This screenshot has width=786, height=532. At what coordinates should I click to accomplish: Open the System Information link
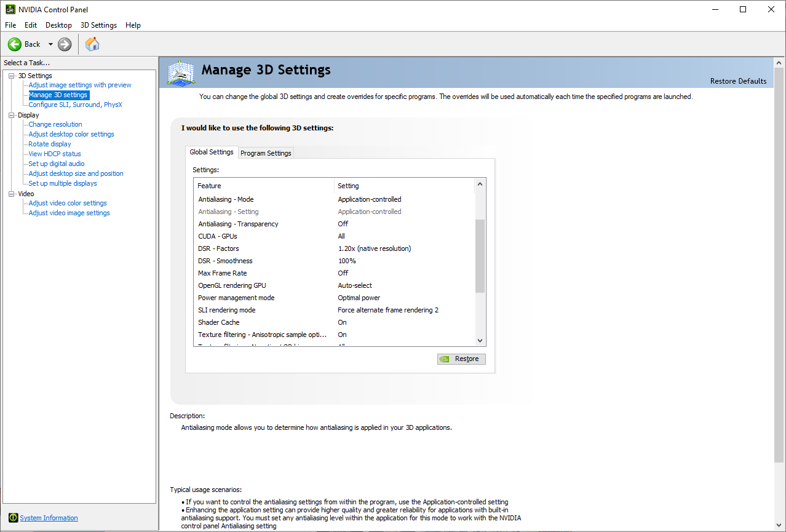tap(49, 518)
